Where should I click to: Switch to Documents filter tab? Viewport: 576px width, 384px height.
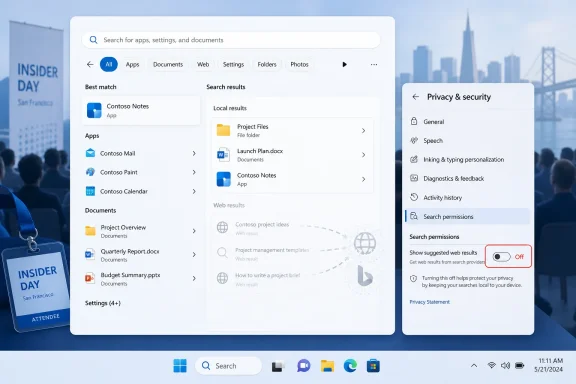(168, 64)
